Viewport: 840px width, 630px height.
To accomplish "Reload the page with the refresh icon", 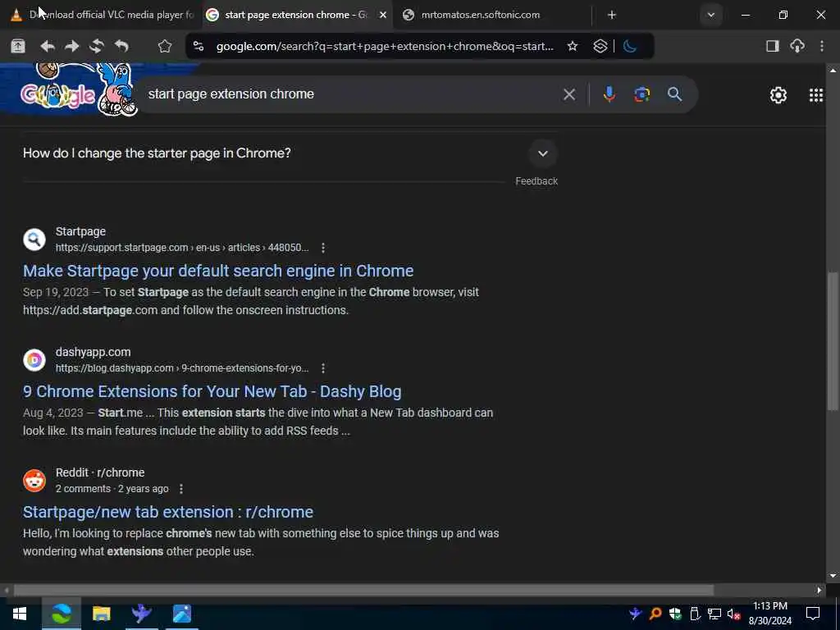I will coord(97,46).
